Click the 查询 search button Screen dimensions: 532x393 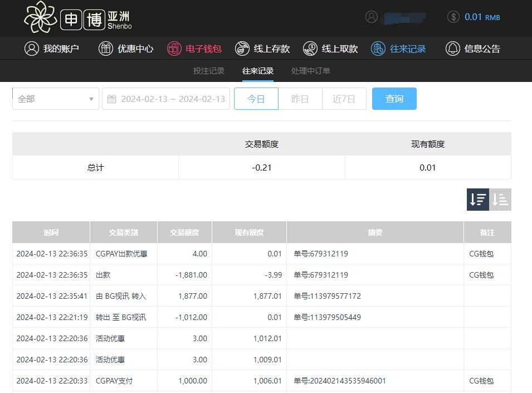click(x=394, y=99)
